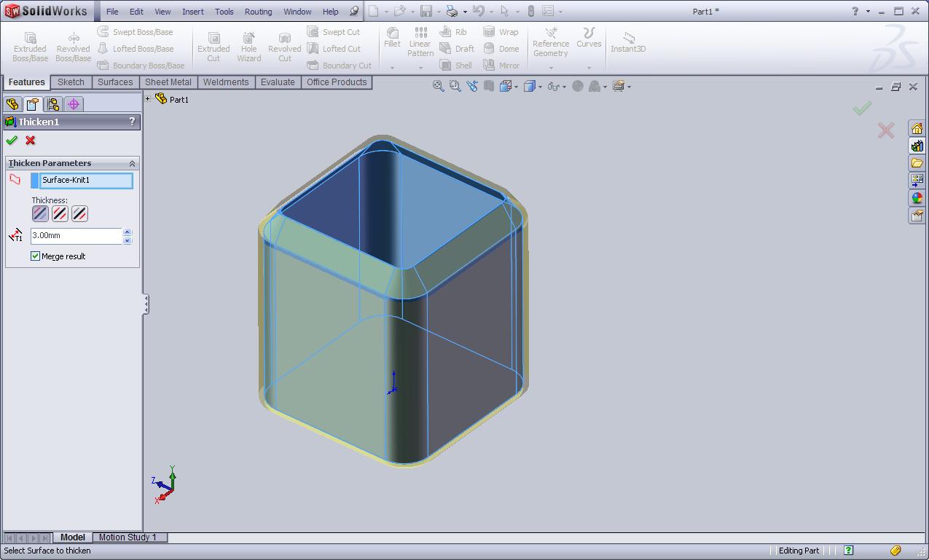Decrease thickness with the down spinner arrow
Image resolution: width=929 pixels, height=560 pixels.
[x=128, y=240]
